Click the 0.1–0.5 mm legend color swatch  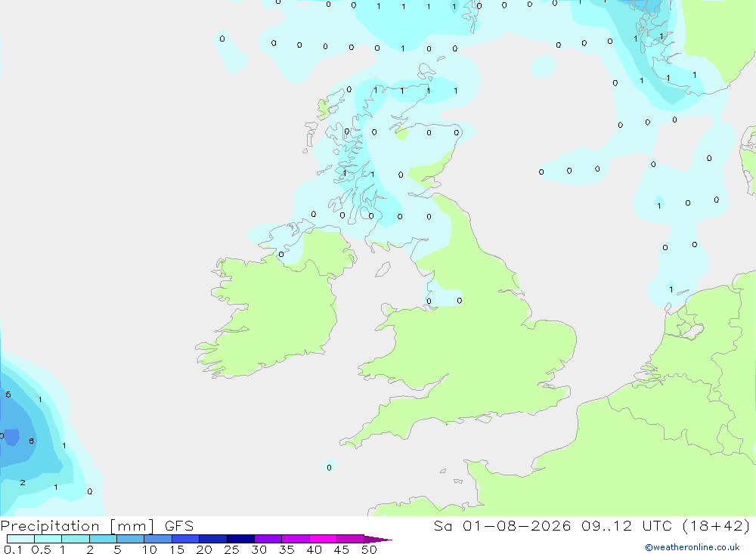pyautogui.click(x=20, y=539)
